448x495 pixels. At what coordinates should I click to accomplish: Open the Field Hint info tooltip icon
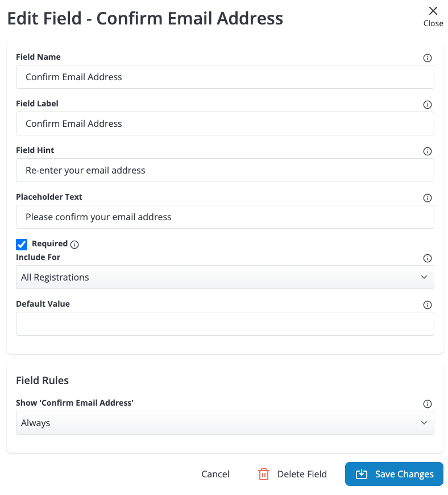(x=427, y=151)
